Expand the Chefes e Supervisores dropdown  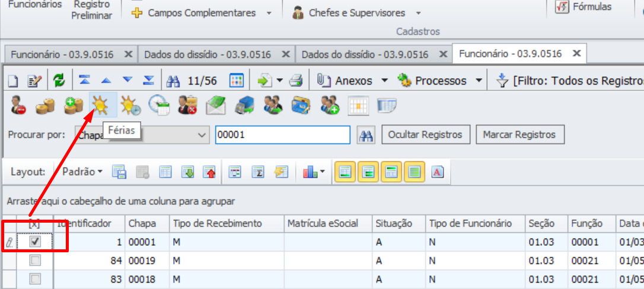click(419, 13)
